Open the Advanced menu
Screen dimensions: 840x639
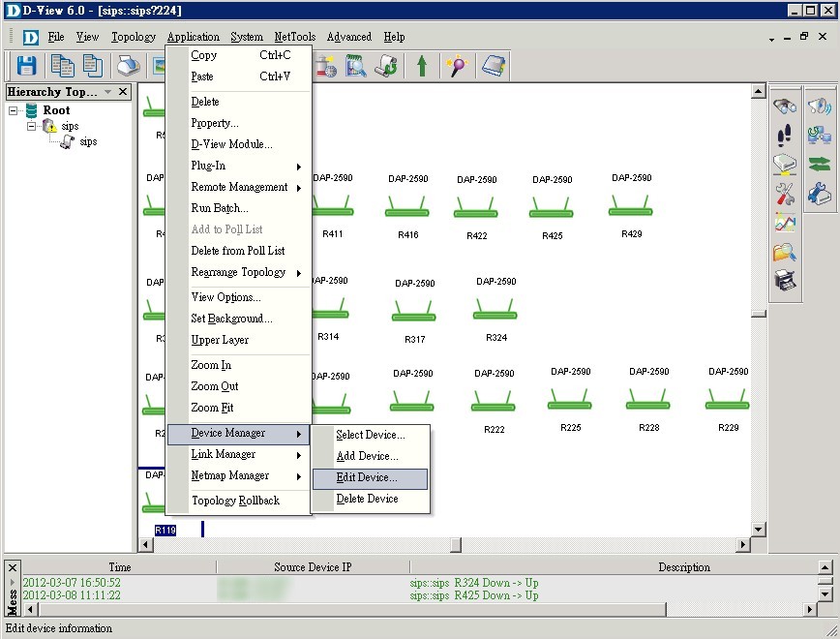tap(348, 37)
